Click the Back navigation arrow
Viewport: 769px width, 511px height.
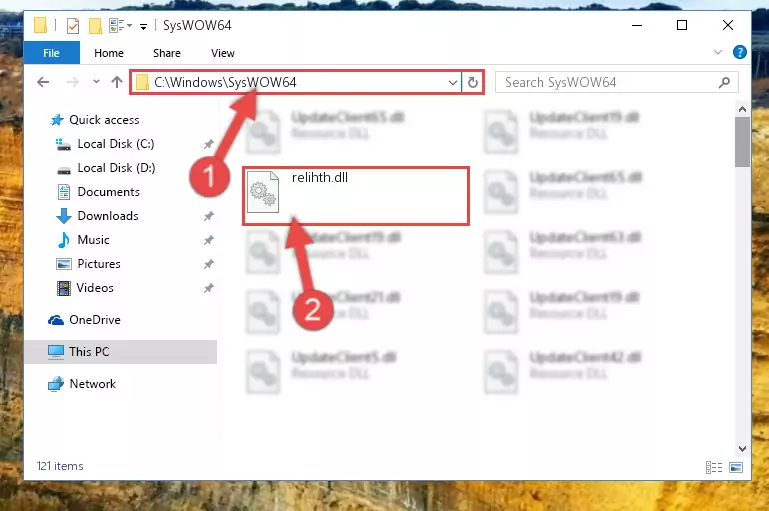coord(43,82)
